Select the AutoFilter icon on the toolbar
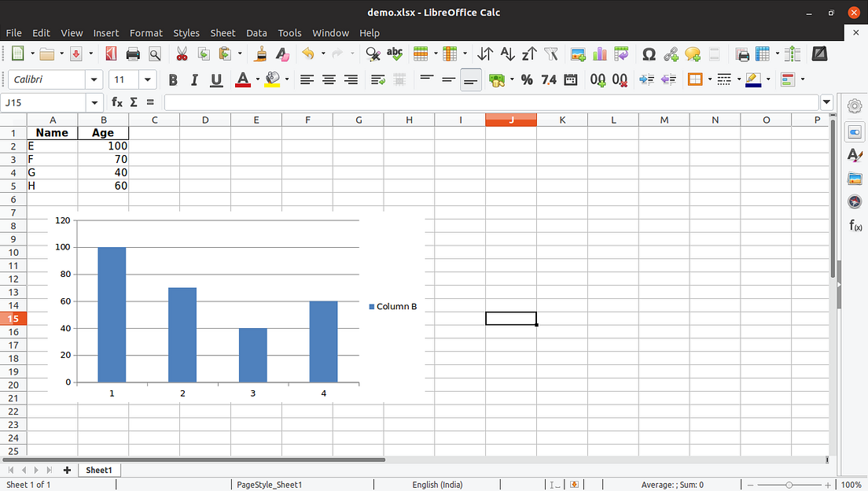This screenshot has height=491, width=868. point(551,54)
